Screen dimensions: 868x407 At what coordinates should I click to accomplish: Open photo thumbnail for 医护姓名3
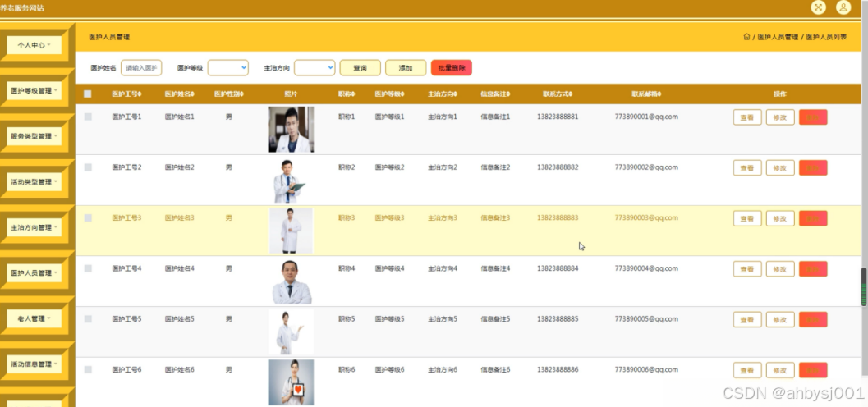(x=291, y=231)
